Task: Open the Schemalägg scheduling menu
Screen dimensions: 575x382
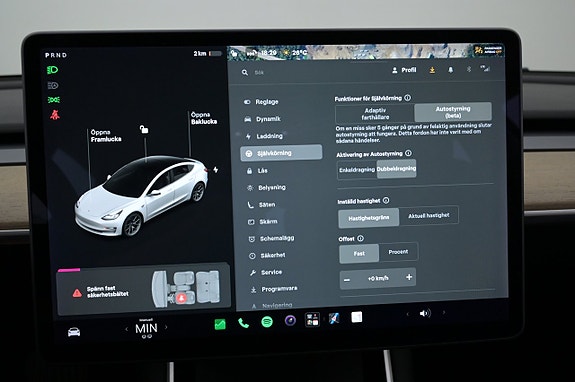Action: (x=271, y=239)
